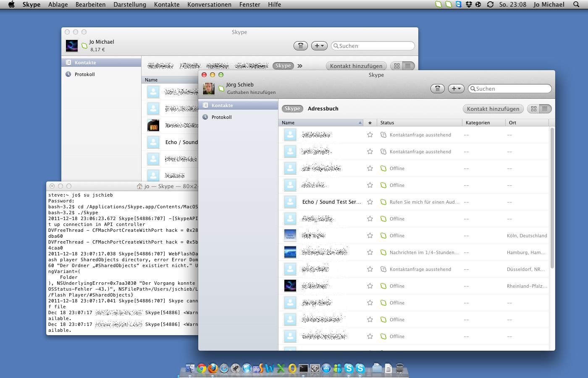Select 'Nachrichten im 1/4-Stunden…' status text
The height and width of the screenshot is (378, 588).
click(x=424, y=252)
